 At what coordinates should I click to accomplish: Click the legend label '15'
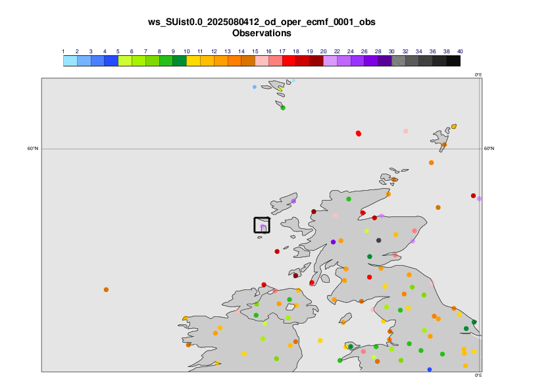[x=255, y=51]
